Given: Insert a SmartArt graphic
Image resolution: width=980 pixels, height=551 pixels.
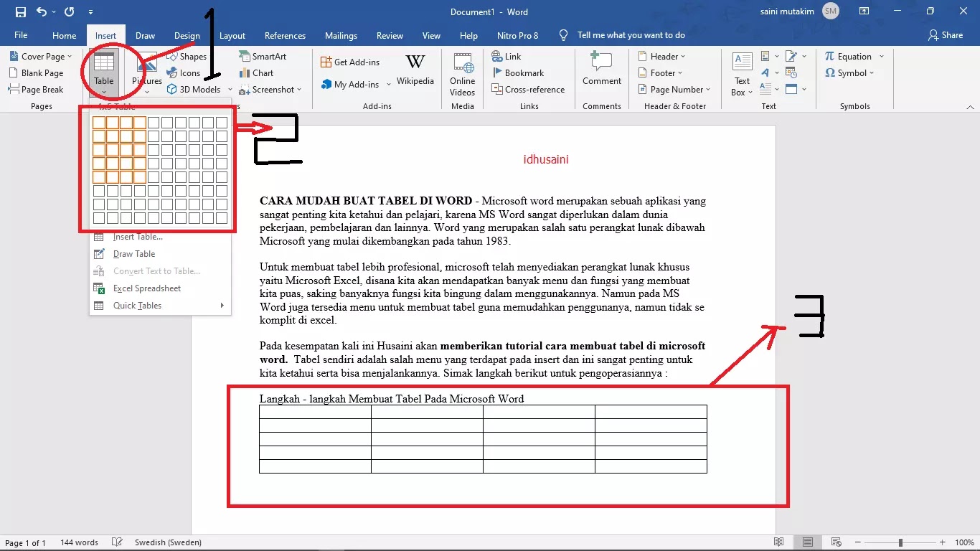Looking at the screenshot, I should [x=263, y=56].
